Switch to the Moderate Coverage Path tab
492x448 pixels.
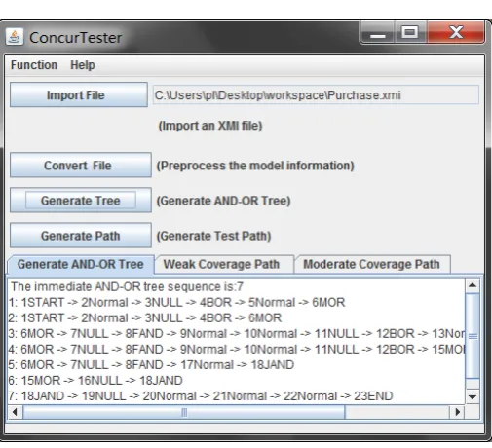pyautogui.click(x=371, y=264)
